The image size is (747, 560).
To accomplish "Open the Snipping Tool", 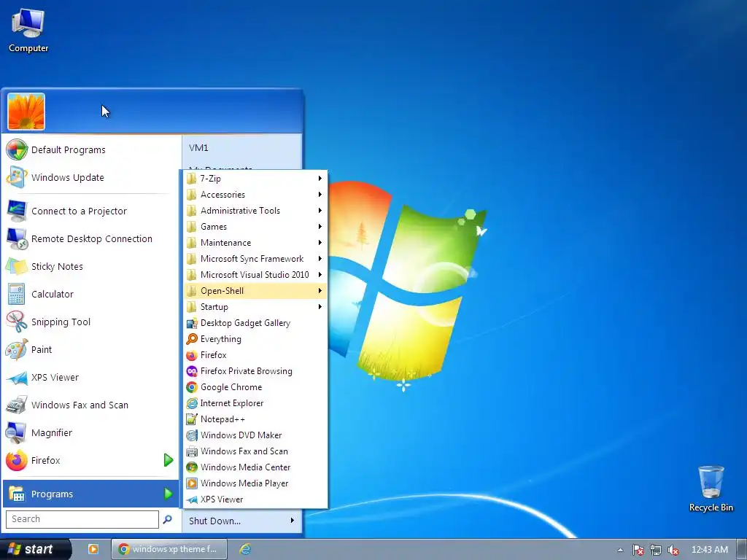I will (x=90, y=322).
